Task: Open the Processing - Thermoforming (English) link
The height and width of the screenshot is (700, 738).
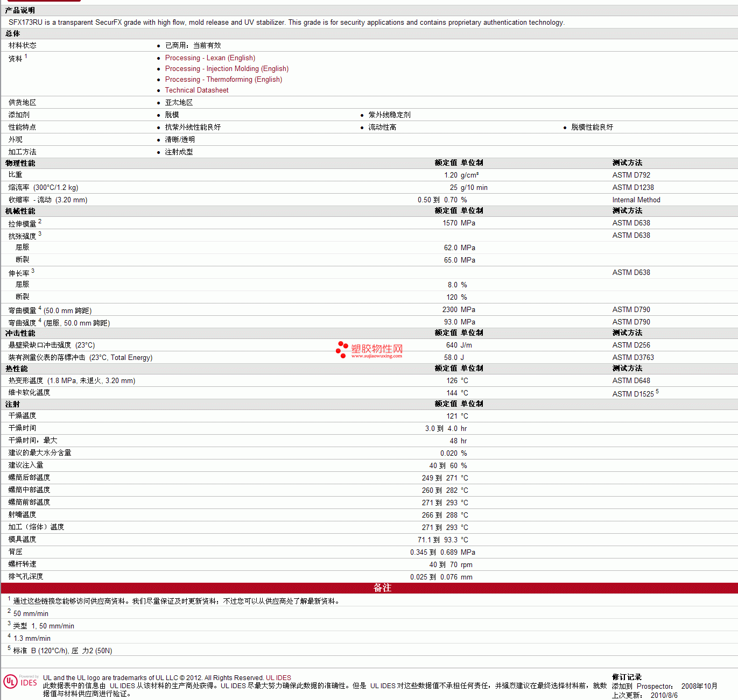Action: click(x=223, y=80)
